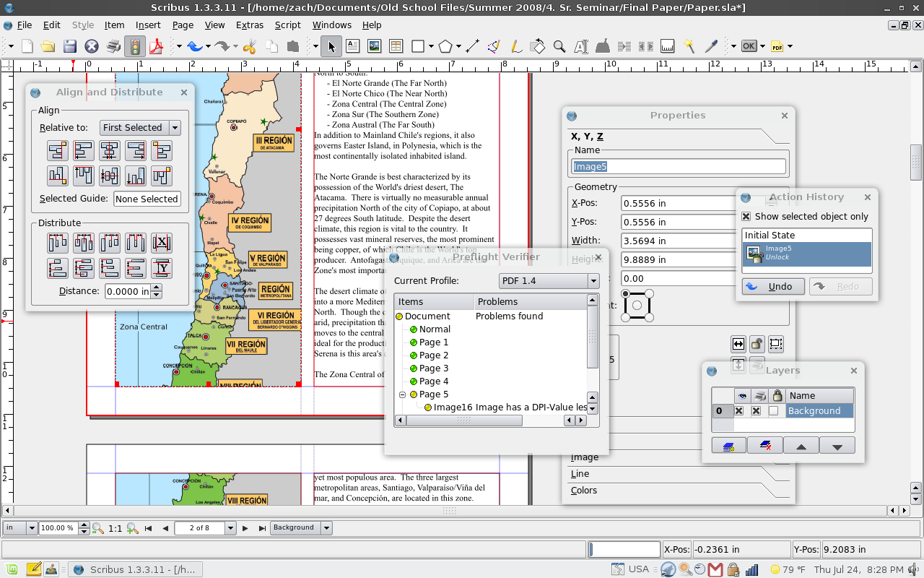Lock the Background layer

coord(774,410)
